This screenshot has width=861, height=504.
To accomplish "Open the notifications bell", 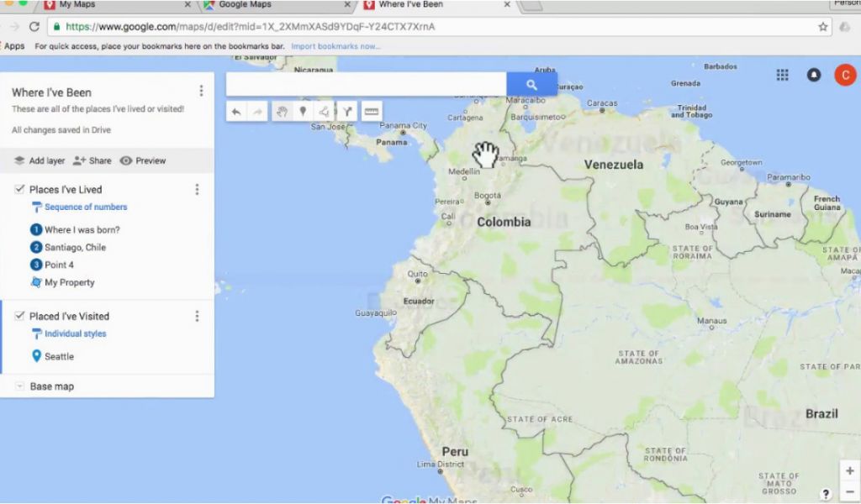I will [814, 75].
